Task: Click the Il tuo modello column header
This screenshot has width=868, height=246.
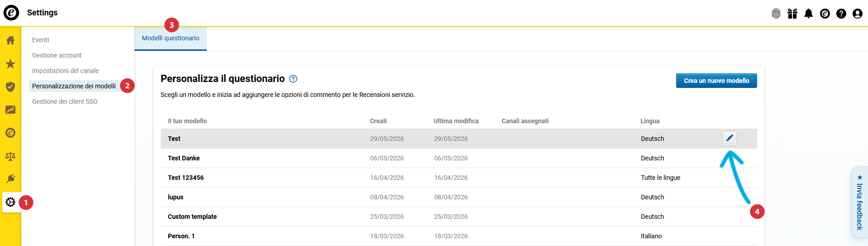Action: pos(187,121)
